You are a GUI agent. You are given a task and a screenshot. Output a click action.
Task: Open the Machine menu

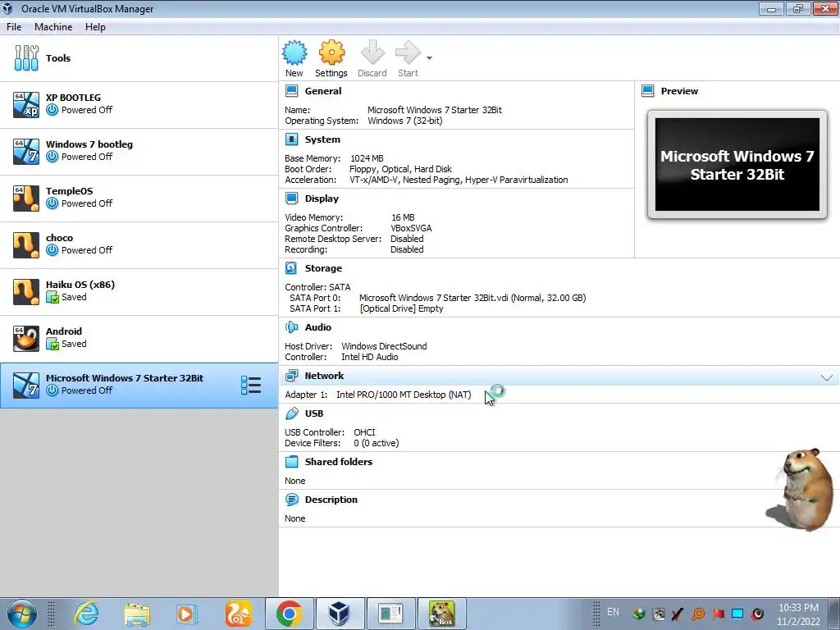coord(53,27)
